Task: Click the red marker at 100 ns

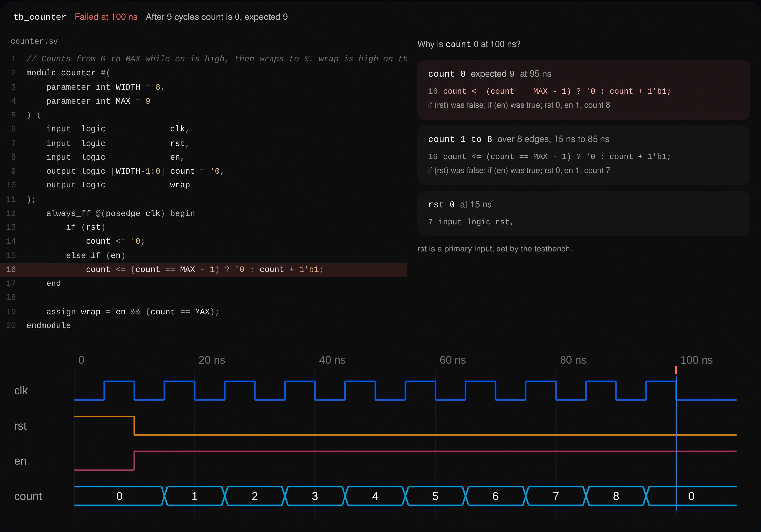Action: 676,370
